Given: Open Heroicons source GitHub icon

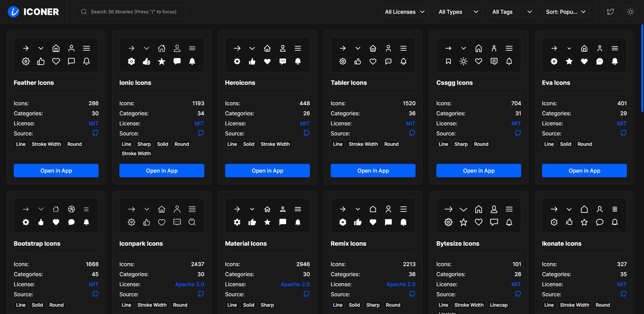Looking at the screenshot, I should click(x=307, y=133).
